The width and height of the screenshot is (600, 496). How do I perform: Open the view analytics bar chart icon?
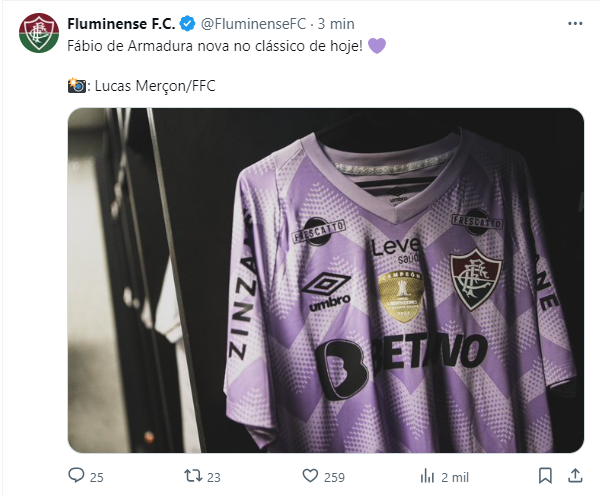(427, 476)
